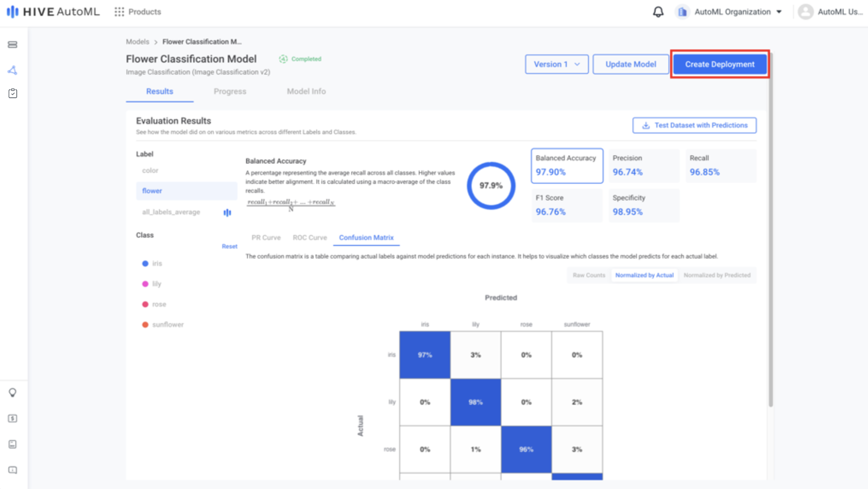Image resolution: width=868 pixels, height=489 pixels.
Task: Toggle the iris class
Action: coord(157,263)
